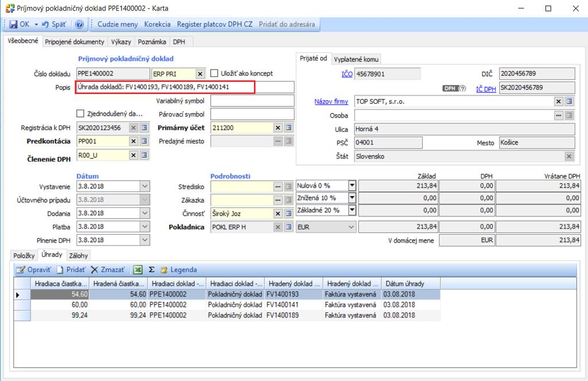Click the IČO link
The width and height of the screenshot is (588, 381).
coord(347,74)
